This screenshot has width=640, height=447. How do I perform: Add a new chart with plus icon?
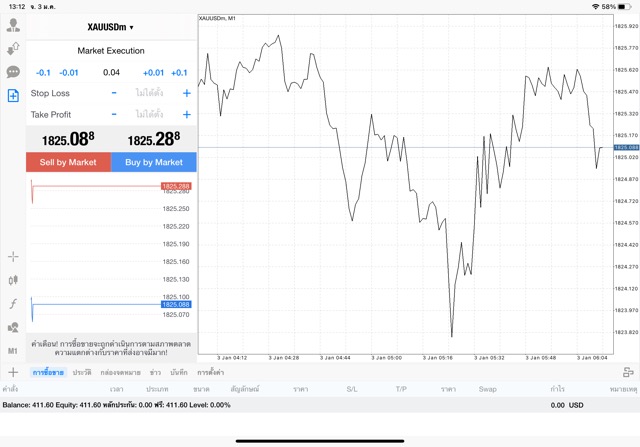point(13,372)
